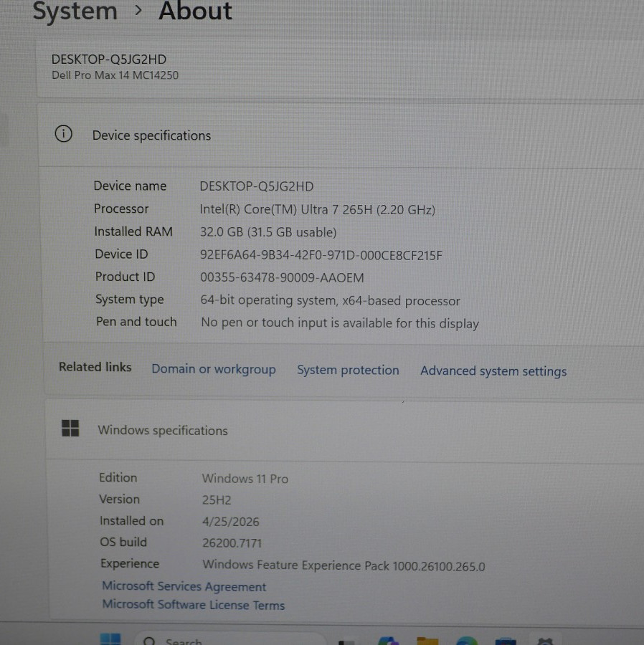Open Microsoft Store from the taskbar
Viewport: 644px width, 645px height.
506,641
